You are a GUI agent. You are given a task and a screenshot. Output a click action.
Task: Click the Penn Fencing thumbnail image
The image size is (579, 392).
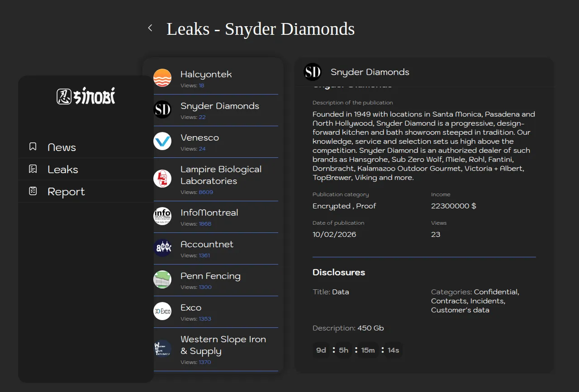(162, 279)
